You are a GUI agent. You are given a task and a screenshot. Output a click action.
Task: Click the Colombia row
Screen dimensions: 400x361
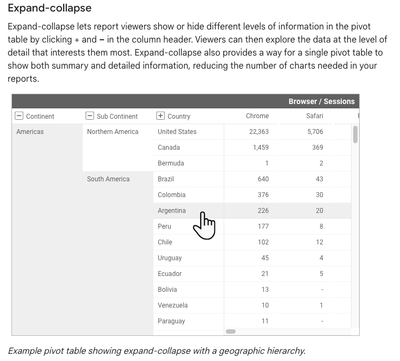(252, 195)
